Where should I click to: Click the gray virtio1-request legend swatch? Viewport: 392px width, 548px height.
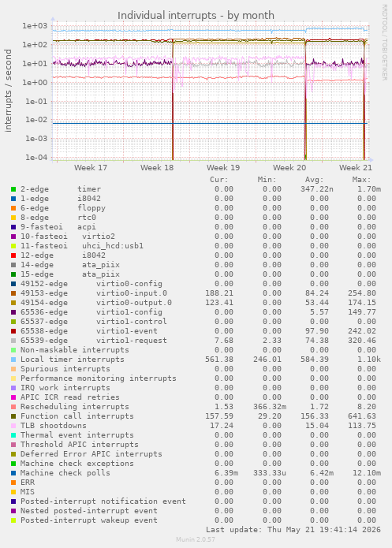[x=13, y=341]
